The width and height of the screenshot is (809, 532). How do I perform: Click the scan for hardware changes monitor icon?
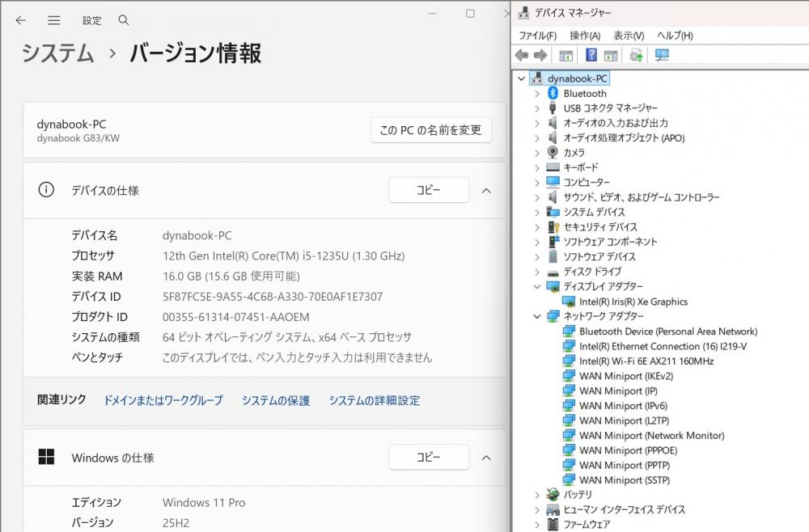click(x=662, y=55)
